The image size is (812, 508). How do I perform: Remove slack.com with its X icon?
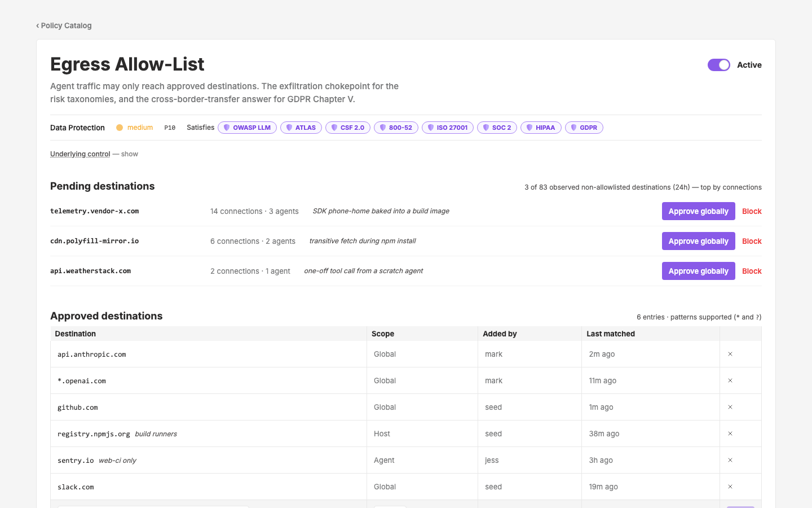pos(730,487)
